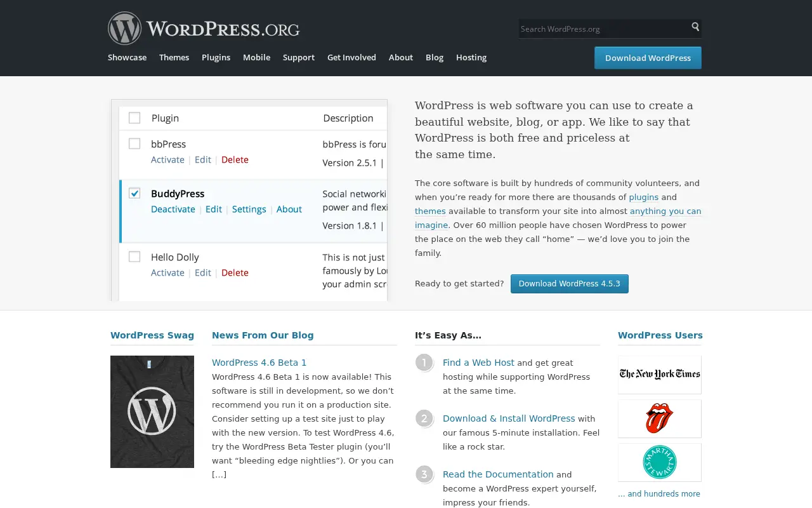
Task: Open the Showcase menu item
Action: click(x=127, y=57)
